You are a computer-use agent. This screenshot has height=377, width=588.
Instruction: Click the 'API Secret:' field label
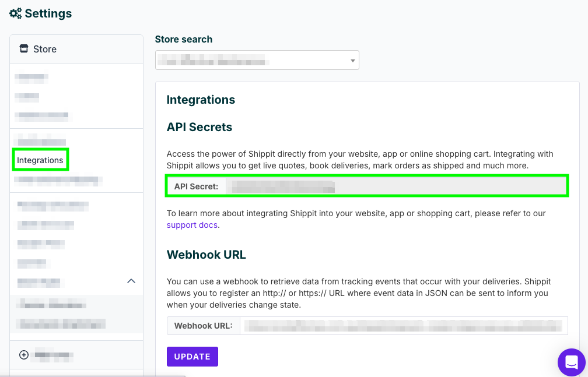pyautogui.click(x=196, y=186)
